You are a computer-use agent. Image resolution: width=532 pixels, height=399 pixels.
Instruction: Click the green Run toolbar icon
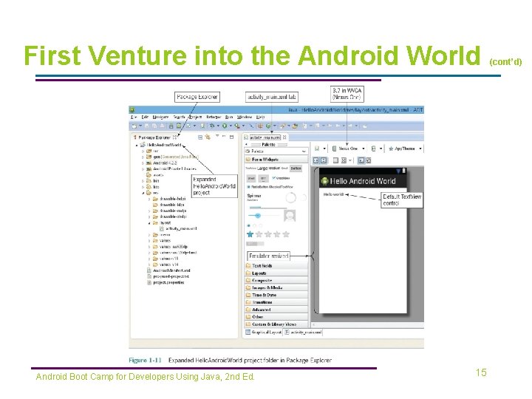coord(225,126)
